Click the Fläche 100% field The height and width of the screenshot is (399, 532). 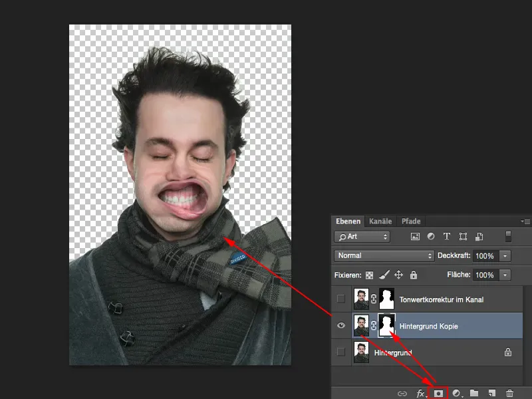[485, 275]
